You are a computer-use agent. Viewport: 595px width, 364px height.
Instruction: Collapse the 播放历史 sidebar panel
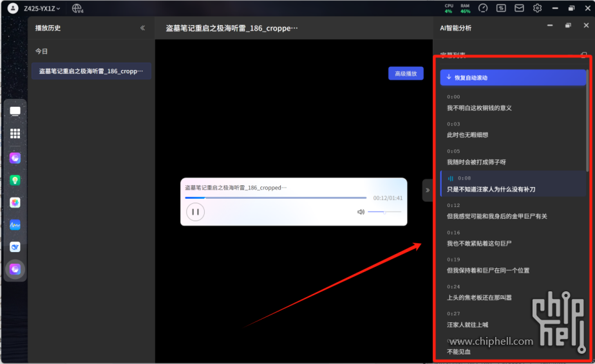click(x=142, y=28)
